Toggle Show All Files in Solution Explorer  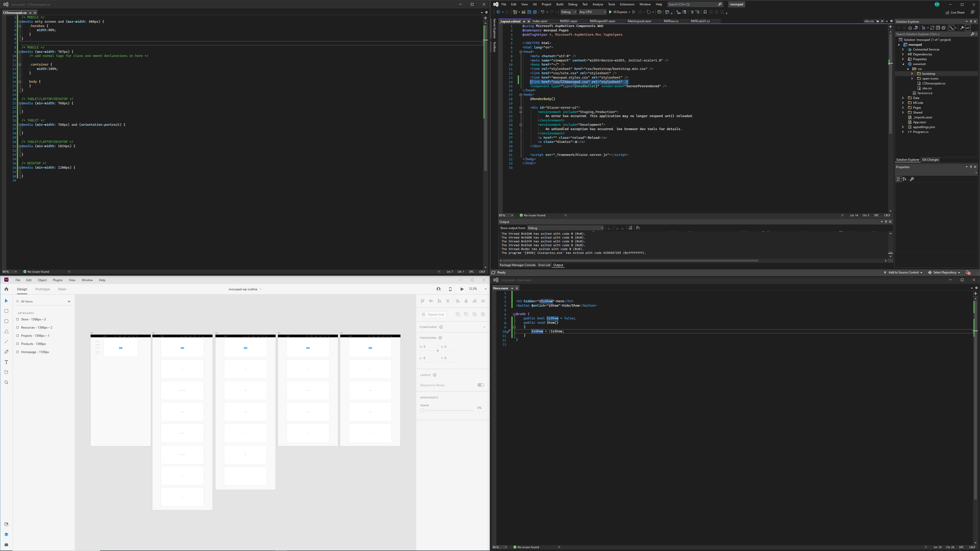[944, 28]
